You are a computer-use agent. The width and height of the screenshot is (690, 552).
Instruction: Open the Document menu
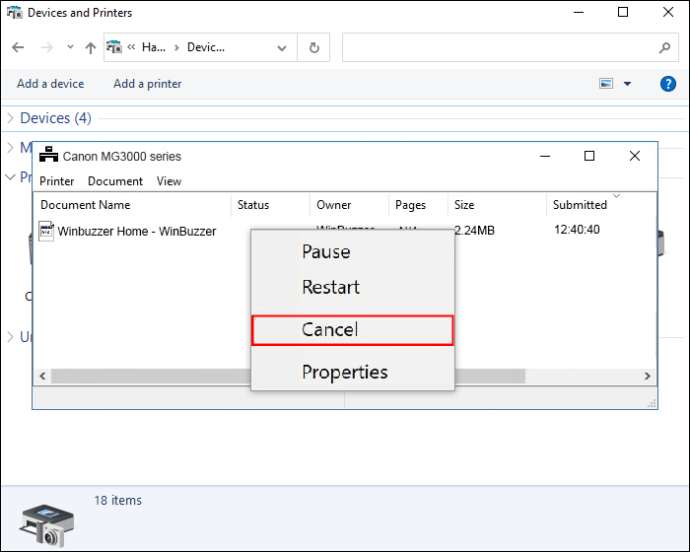(x=115, y=181)
